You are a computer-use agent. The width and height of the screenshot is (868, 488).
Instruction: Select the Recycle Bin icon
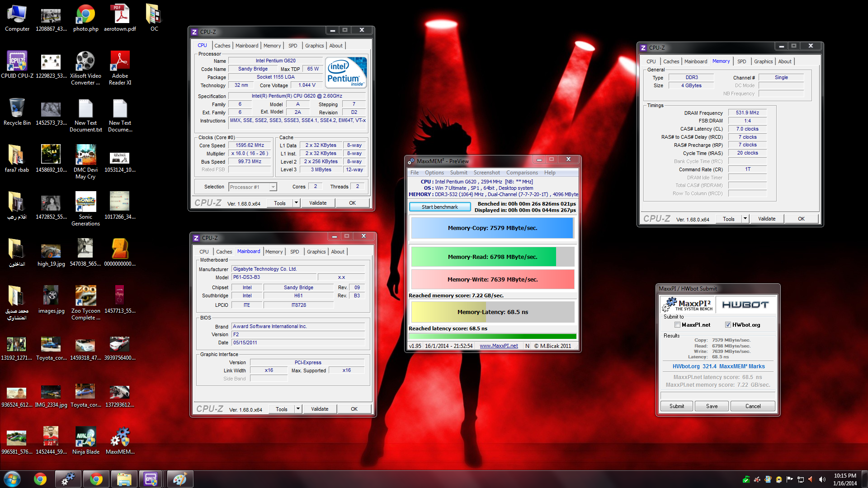(17, 112)
